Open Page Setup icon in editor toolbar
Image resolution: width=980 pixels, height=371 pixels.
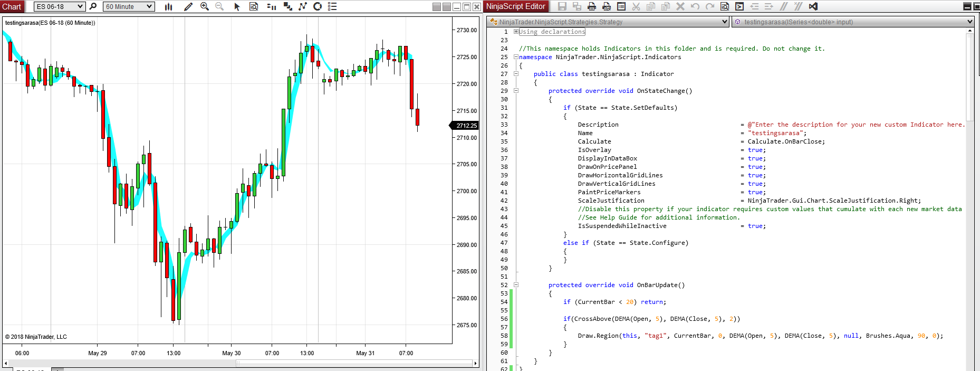(621, 6)
